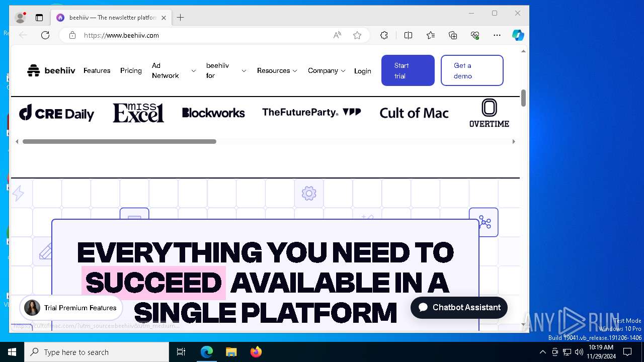Click the Login link
644x362 pixels.
point(362,71)
